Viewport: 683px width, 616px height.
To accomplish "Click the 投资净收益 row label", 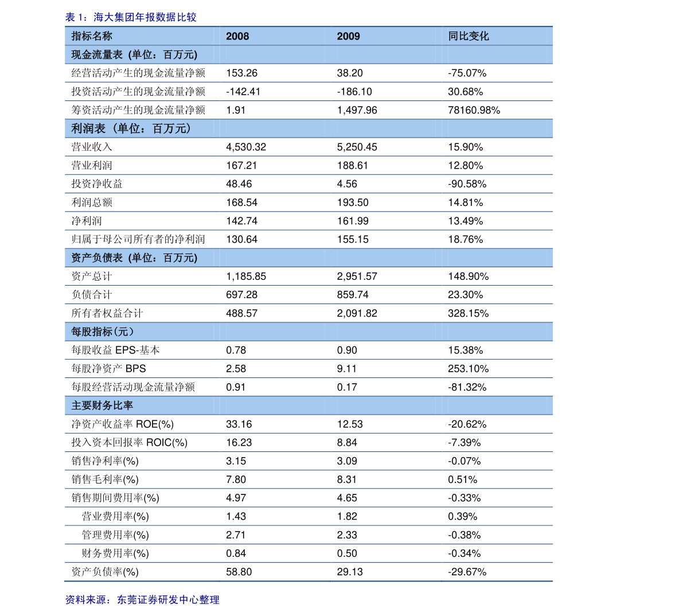I will pyautogui.click(x=97, y=184).
